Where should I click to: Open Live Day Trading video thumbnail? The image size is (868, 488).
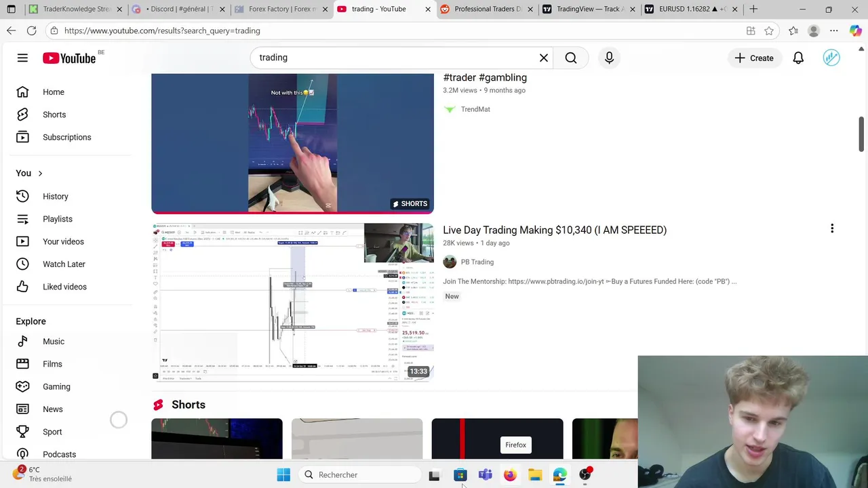292,302
